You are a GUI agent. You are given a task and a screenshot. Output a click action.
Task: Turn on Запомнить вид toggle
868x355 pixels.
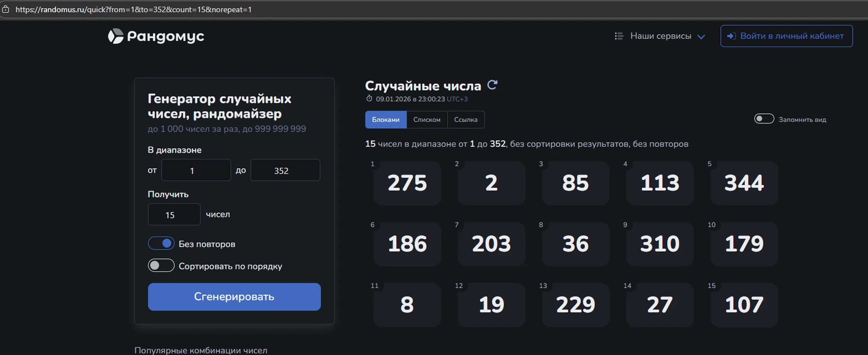click(764, 119)
